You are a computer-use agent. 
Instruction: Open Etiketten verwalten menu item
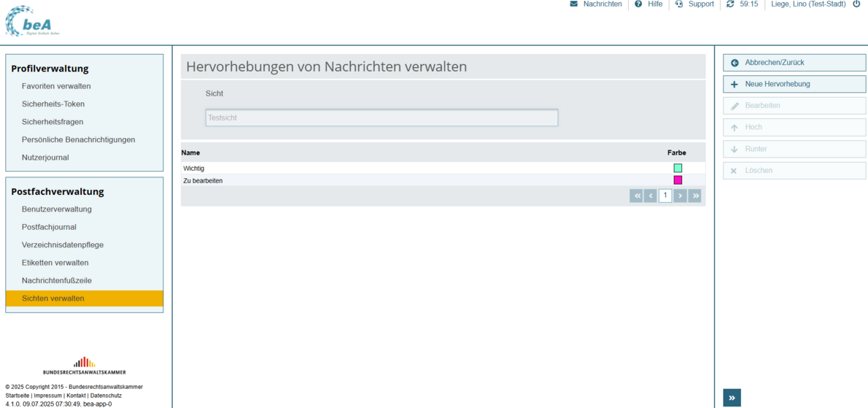(x=55, y=263)
